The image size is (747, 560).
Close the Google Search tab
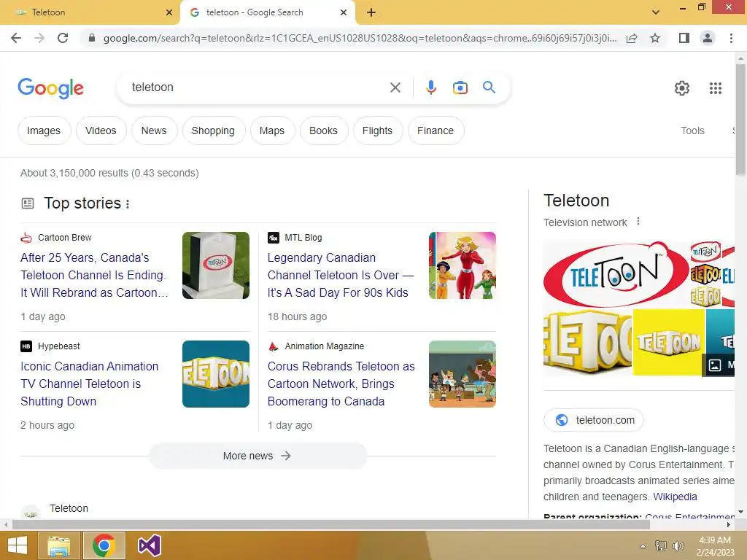point(344,12)
